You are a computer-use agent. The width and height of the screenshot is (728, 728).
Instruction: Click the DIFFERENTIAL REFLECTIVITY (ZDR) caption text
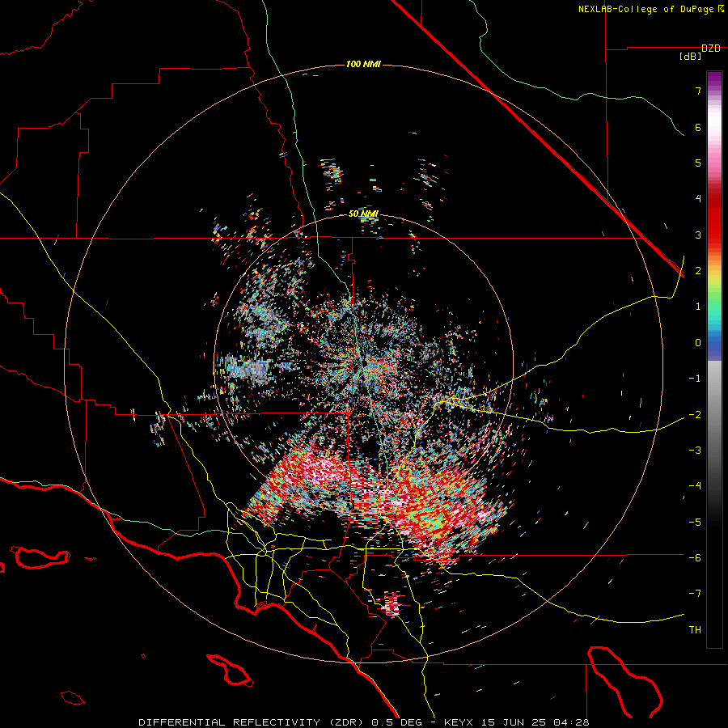point(252,722)
